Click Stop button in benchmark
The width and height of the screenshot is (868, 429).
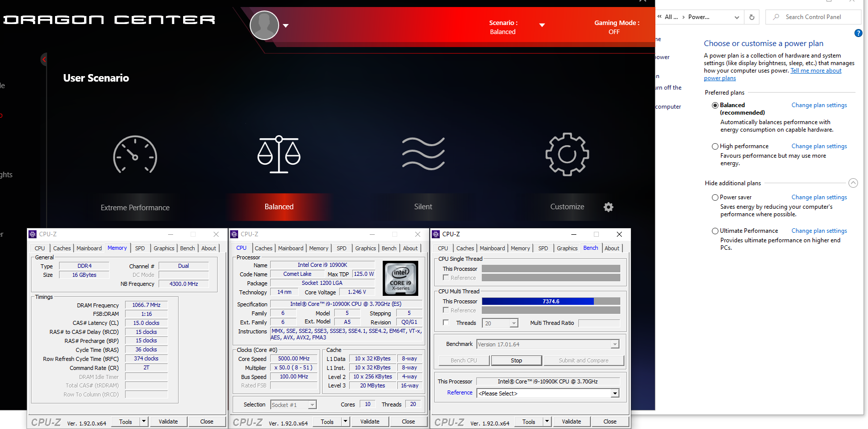point(516,360)
